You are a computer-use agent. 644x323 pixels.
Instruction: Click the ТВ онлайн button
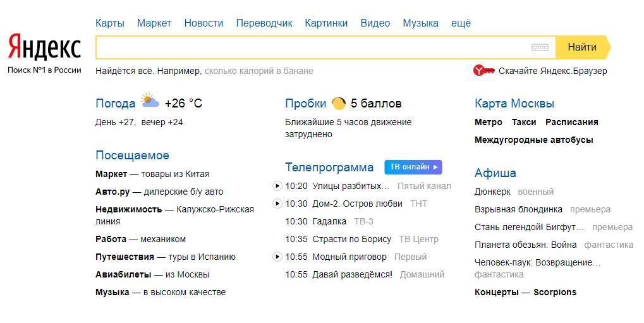click(x=413, y=167)
